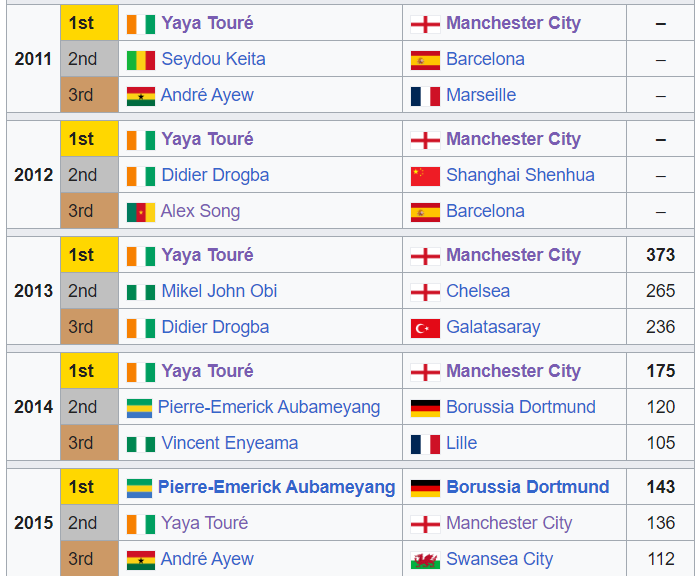Click Ghana flag icon in 2011 row
This screenshot has width=697, height=576.
tap(141, 96)
